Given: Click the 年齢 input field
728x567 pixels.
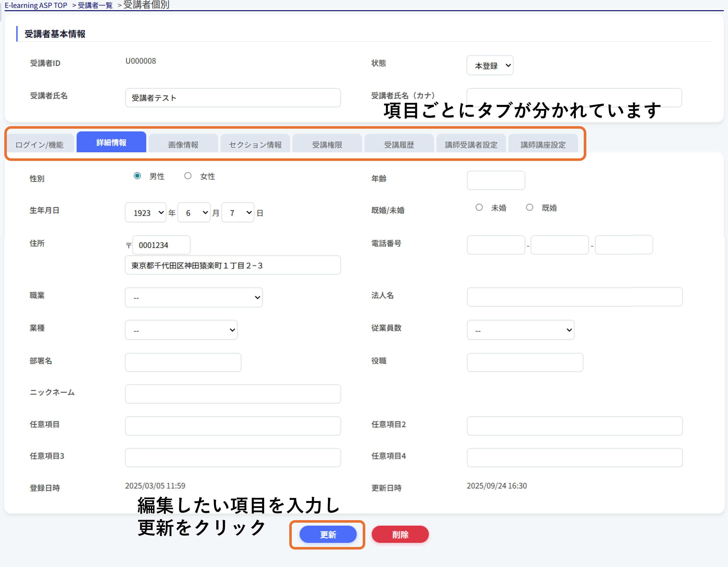Looking at the screenshot, I should point(496,180).
